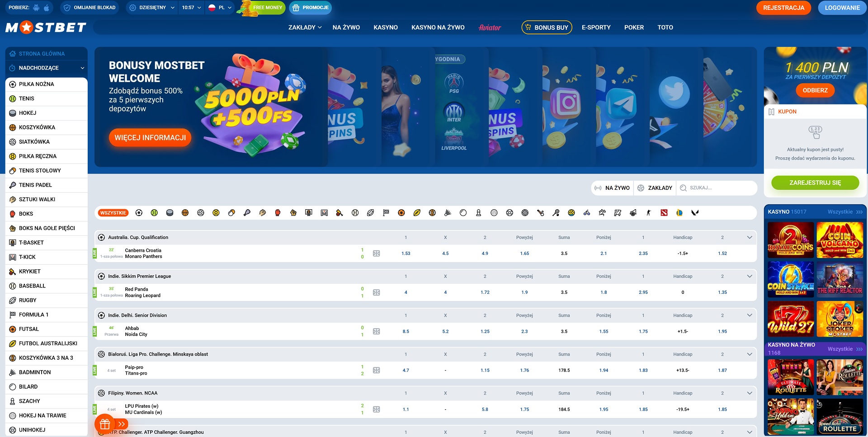Filter events by football icon
Screen dimensions: 868x437
point(139,213)
